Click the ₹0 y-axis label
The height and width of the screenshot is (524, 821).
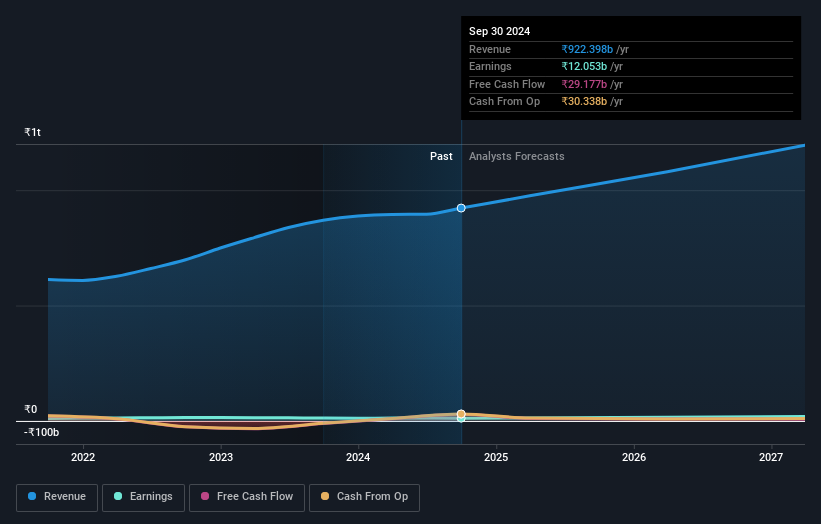tap(31, 409)
